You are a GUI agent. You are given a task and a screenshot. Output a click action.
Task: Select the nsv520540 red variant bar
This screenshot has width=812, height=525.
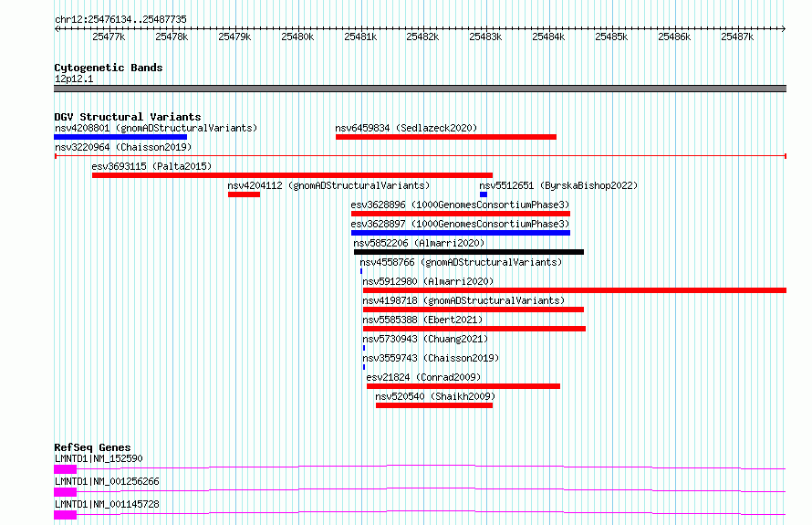434,405
